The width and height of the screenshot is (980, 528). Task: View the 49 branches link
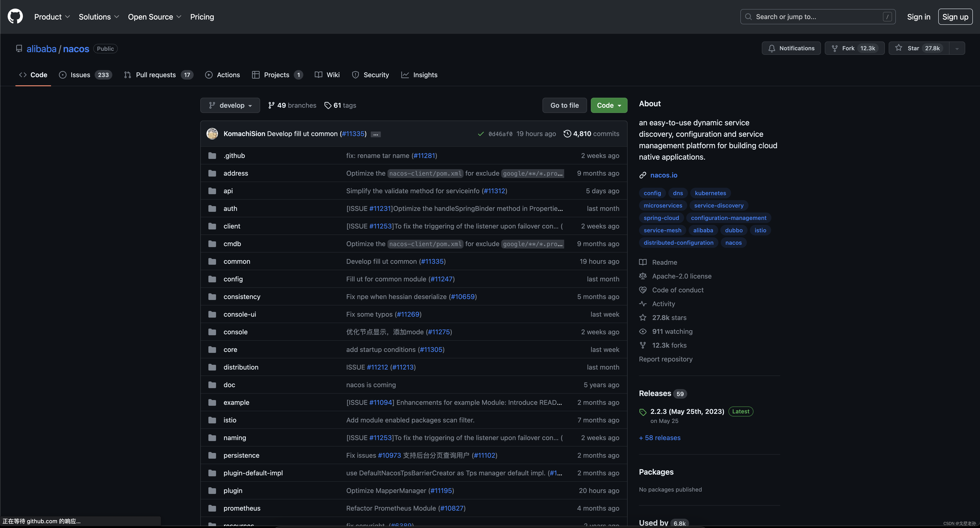tap(292, 105)
